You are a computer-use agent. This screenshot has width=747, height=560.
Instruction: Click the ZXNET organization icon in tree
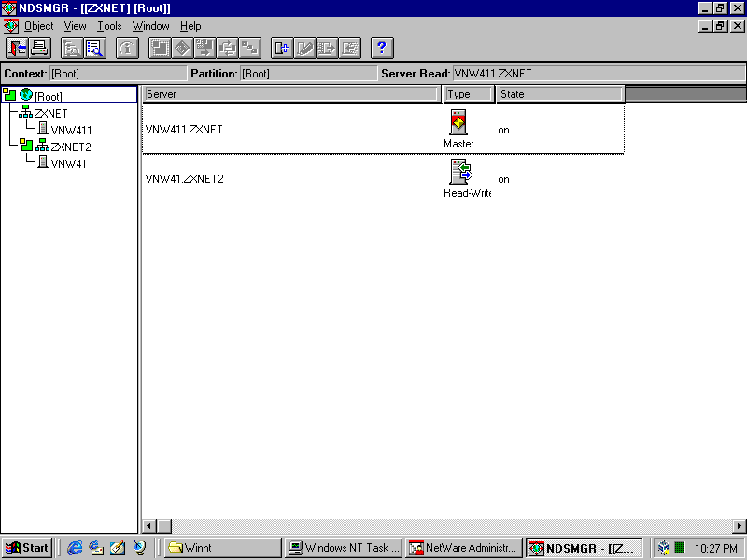(x=25, y=111)
